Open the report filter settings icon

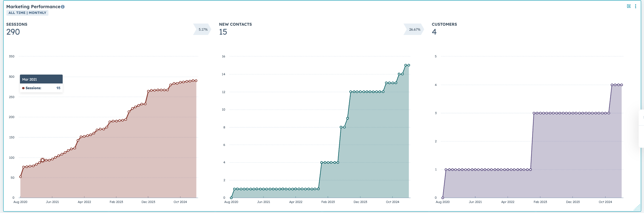(x=629, y=6)
